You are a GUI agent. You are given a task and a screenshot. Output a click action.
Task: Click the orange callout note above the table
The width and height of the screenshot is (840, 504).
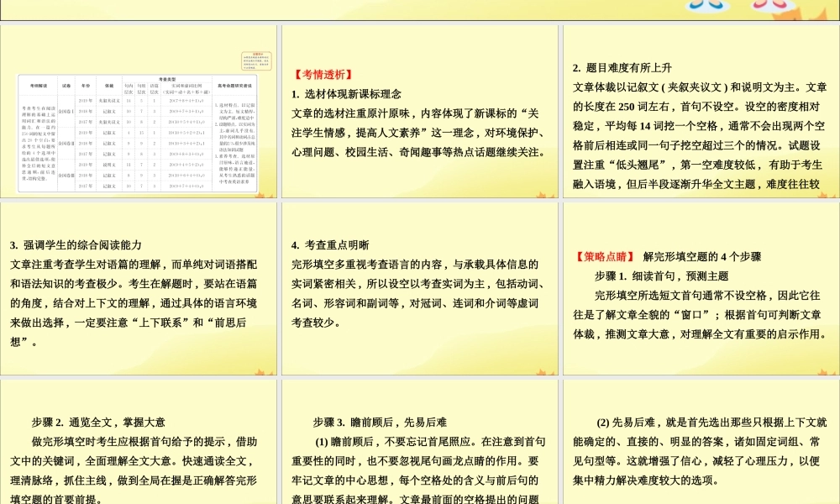point(256,61)
